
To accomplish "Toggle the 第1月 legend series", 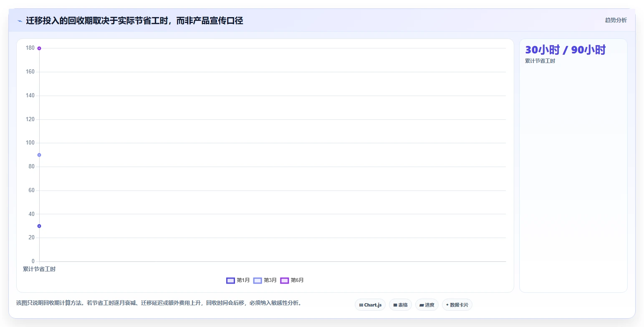I will (238, 280).
